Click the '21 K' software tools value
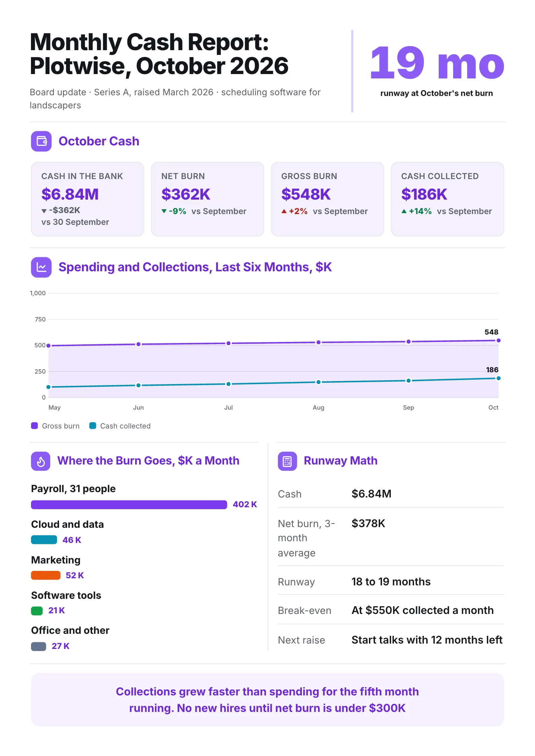535x756 pixels. point(57,611)
